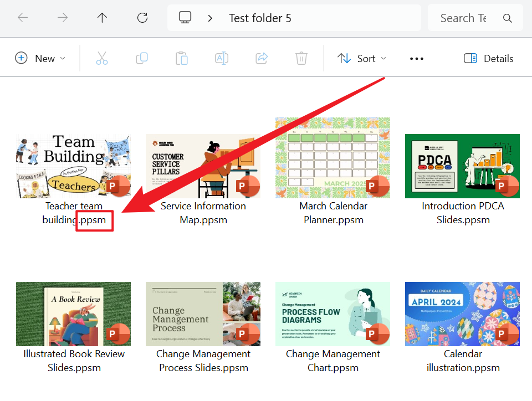Viewport: 532px width, 401px height.
Task: Click the Delete trash icon
Action: (301, 58)
